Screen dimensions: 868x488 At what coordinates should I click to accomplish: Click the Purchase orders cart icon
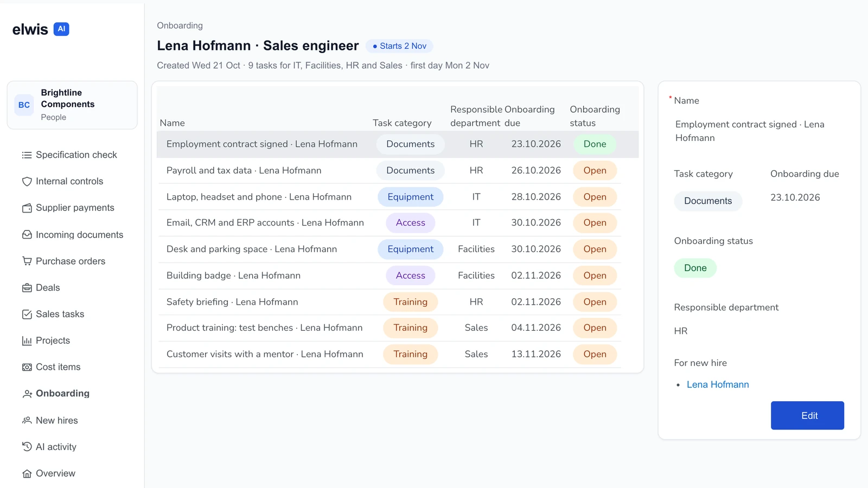[x=27, y=261]
